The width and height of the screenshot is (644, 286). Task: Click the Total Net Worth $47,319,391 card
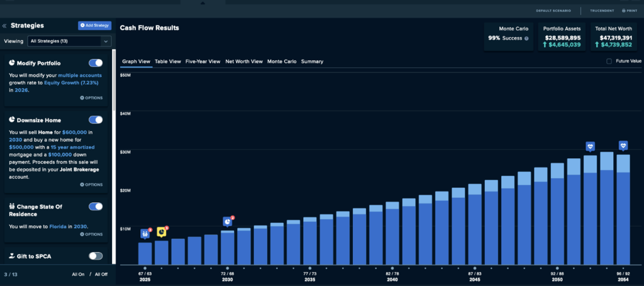coord(614,37)
